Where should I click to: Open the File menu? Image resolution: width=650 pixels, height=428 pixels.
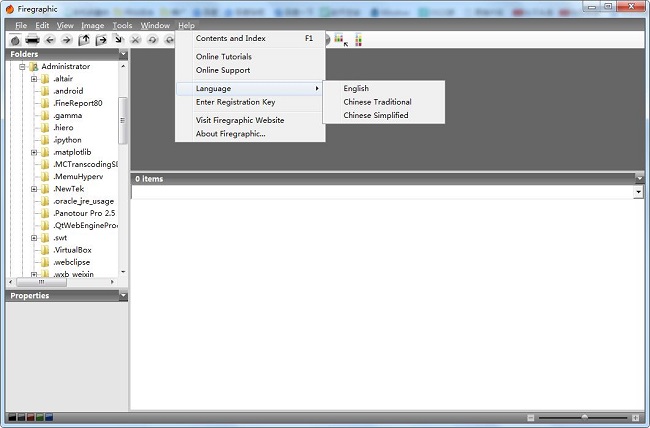21,25
